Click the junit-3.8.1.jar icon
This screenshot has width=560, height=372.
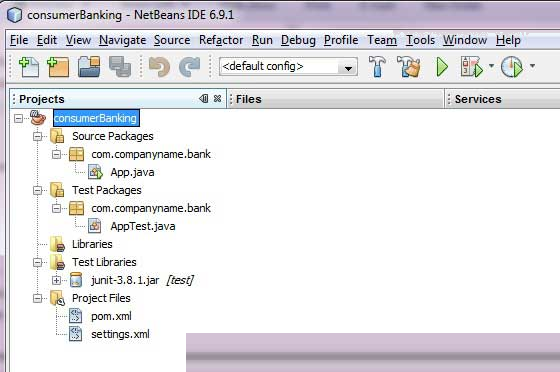[x=76, y=280]
